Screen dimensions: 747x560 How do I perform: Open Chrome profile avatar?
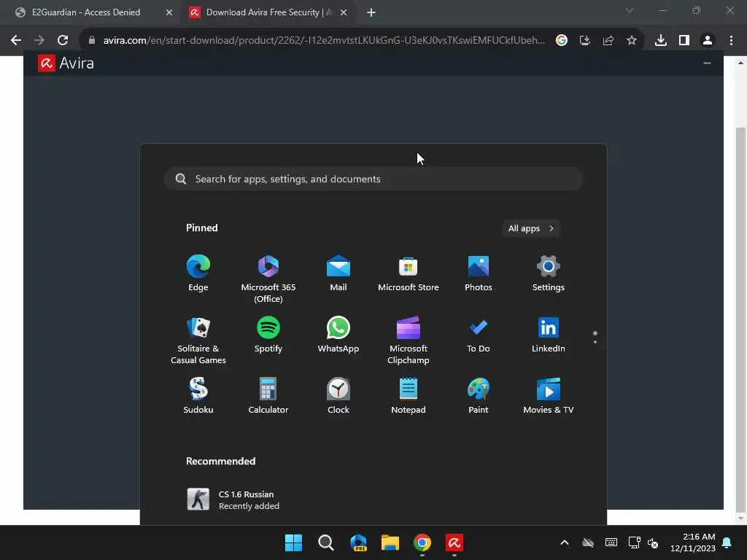[708, 41]
